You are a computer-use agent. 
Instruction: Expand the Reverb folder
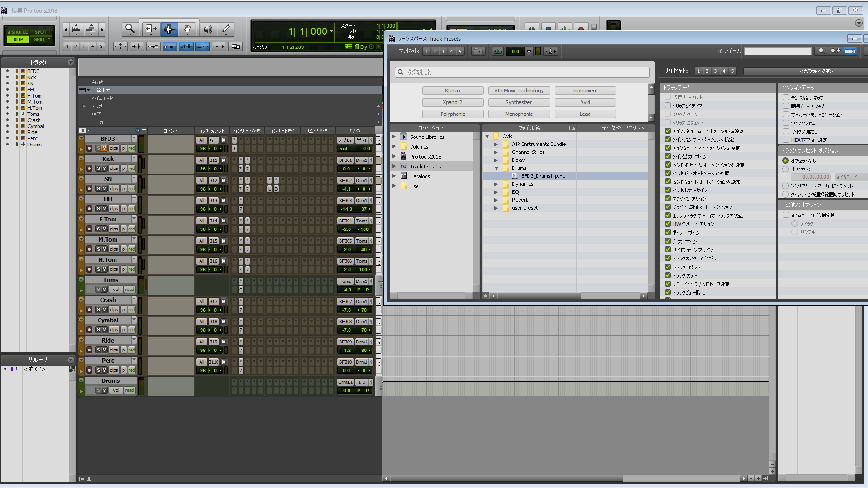(496, 200)
